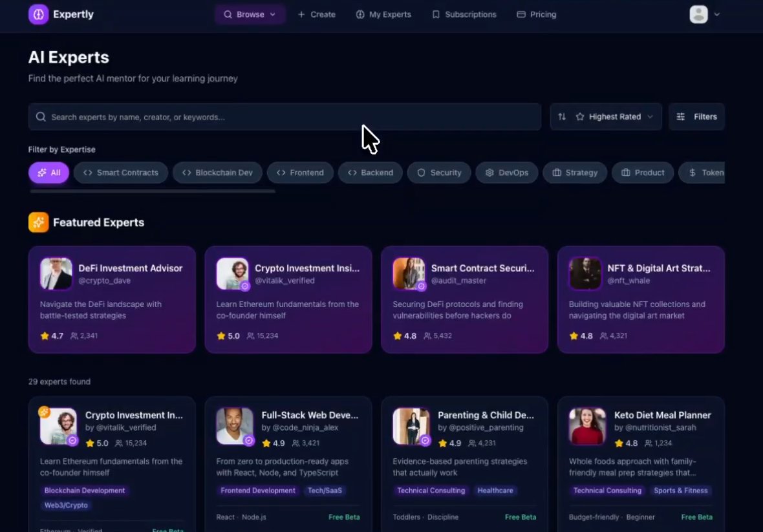Filter by Security expertise
The width and height of the screenshot is (763, 532).
pos(439,173)
